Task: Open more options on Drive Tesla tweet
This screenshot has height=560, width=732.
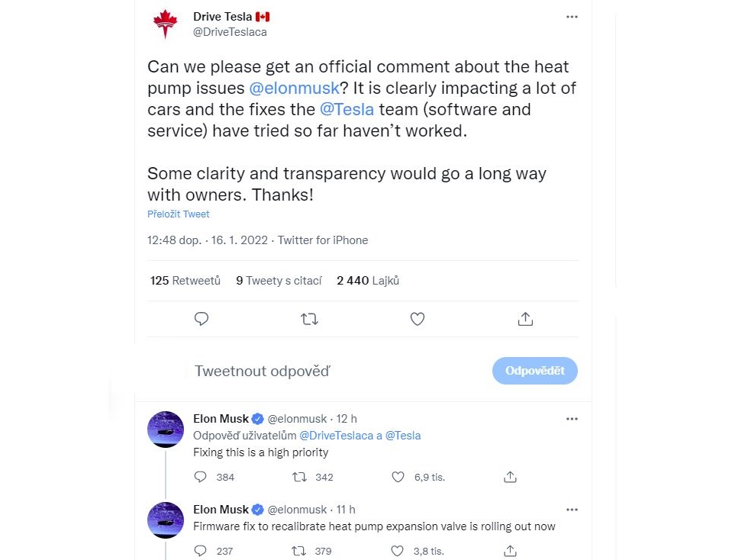Action: (x=572, y=17)
